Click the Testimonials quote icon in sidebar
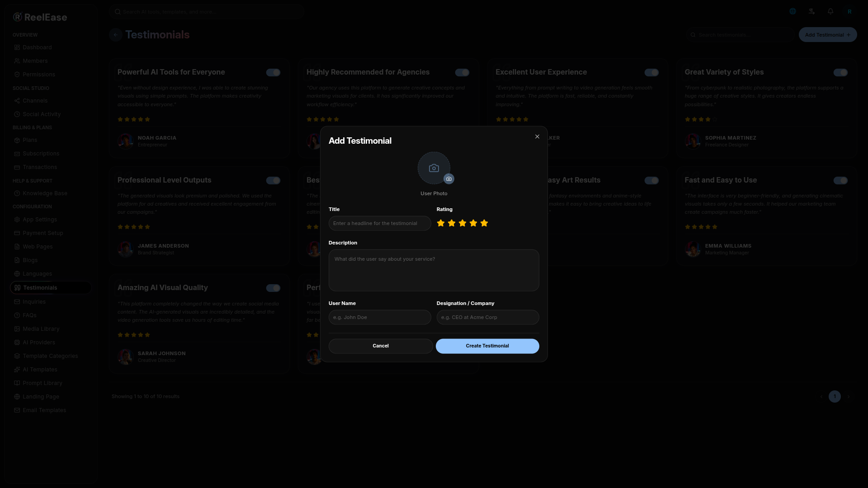The image size is (868, 488). [x=17, y=288]
